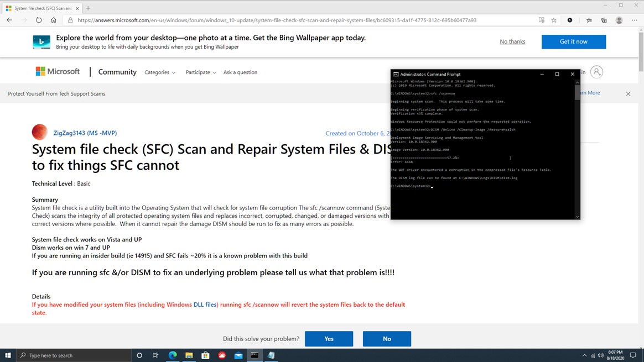The width and height of the screenshot is (644, 362).
Task: Answer Yes to solved problem
Action: [x=329, y=339]
